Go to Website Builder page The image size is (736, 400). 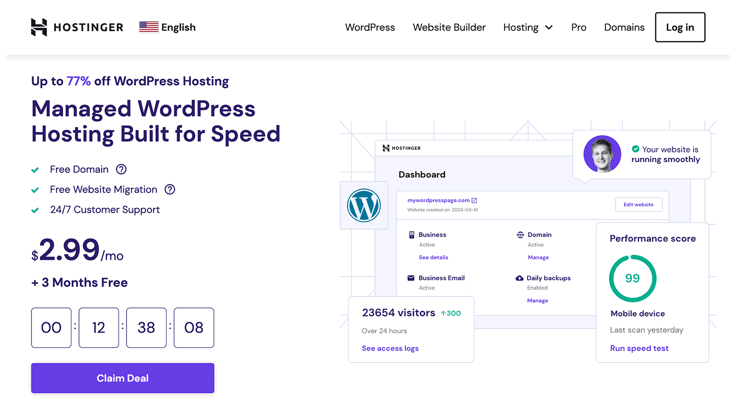pos(449,27)
